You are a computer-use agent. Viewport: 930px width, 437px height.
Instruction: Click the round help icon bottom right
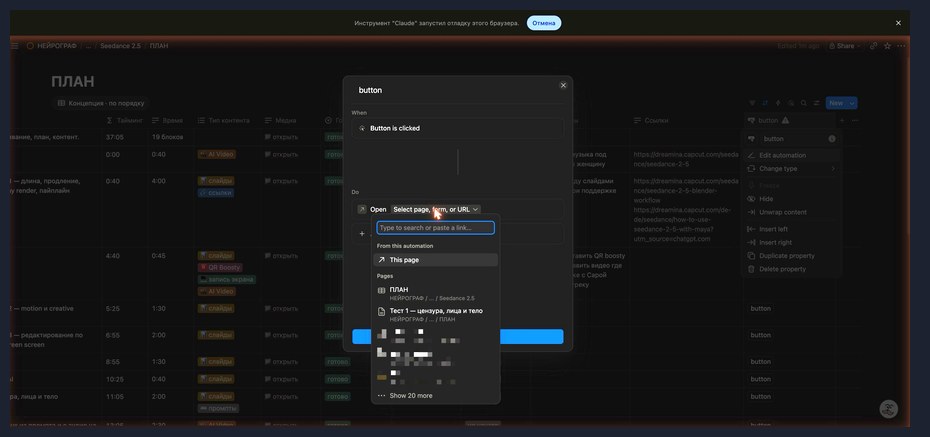click(x=888, y=409)
